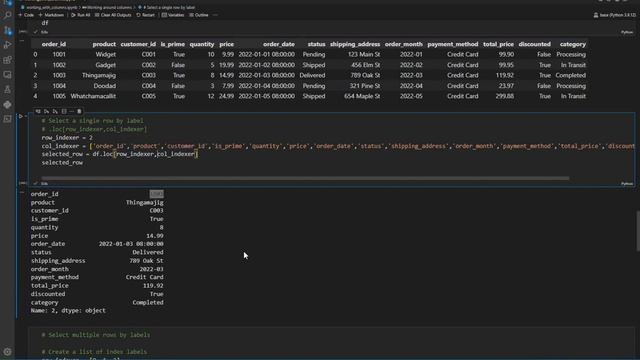Viewport: 640px width, 360px height.
Task: Click the '123 Main St' address cell
Action: coord(364,54)
